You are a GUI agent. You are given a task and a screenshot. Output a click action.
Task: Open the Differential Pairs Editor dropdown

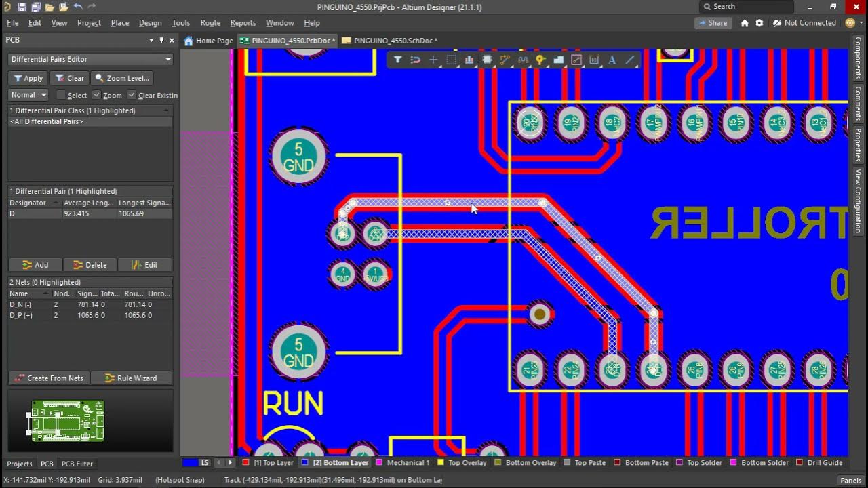[x=91, y=59]
